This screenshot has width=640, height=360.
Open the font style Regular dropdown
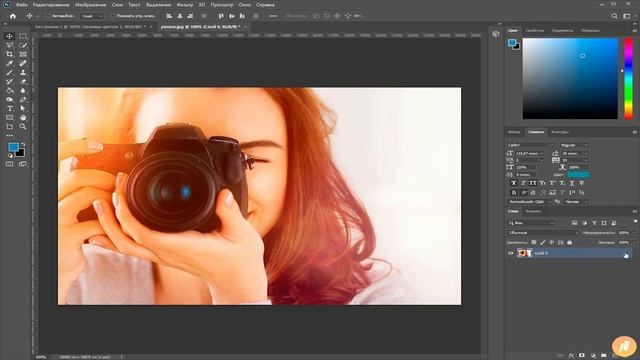pyautogui.click(x=574, y=145)
